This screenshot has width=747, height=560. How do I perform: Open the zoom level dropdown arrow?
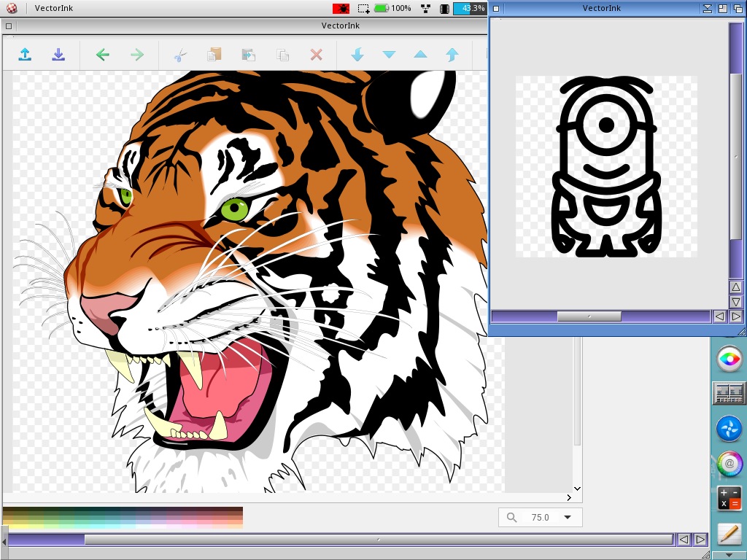[567, 518]
